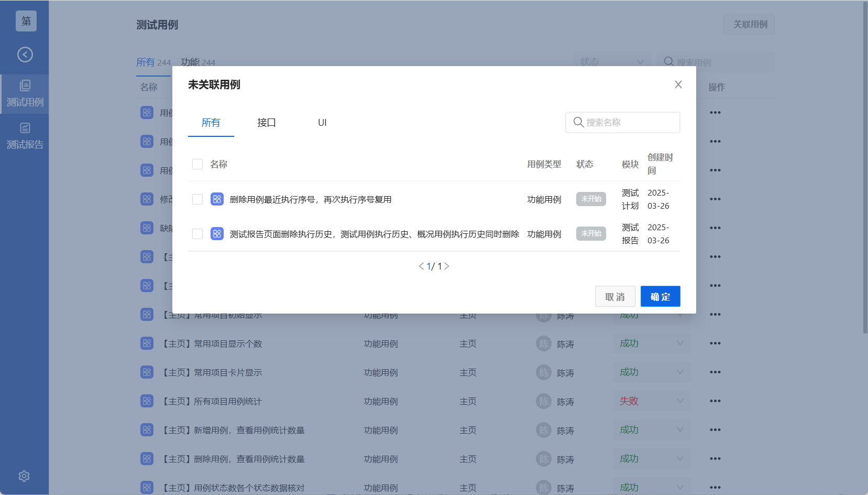Click the 操作 column header in background
Screen dimensions: 868x495
(x=717, y=87)
